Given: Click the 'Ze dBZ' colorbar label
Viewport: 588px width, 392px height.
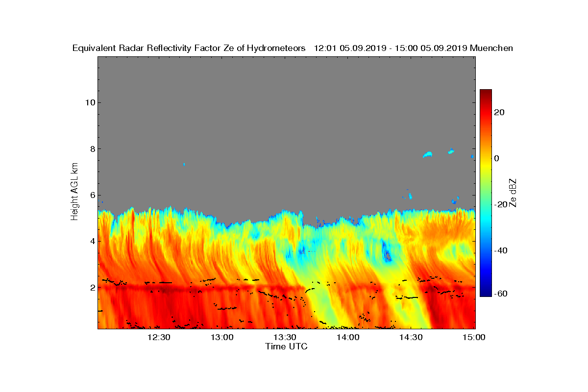Looking at the screenshot, I should pyautogui.click(x=513, y=193).
